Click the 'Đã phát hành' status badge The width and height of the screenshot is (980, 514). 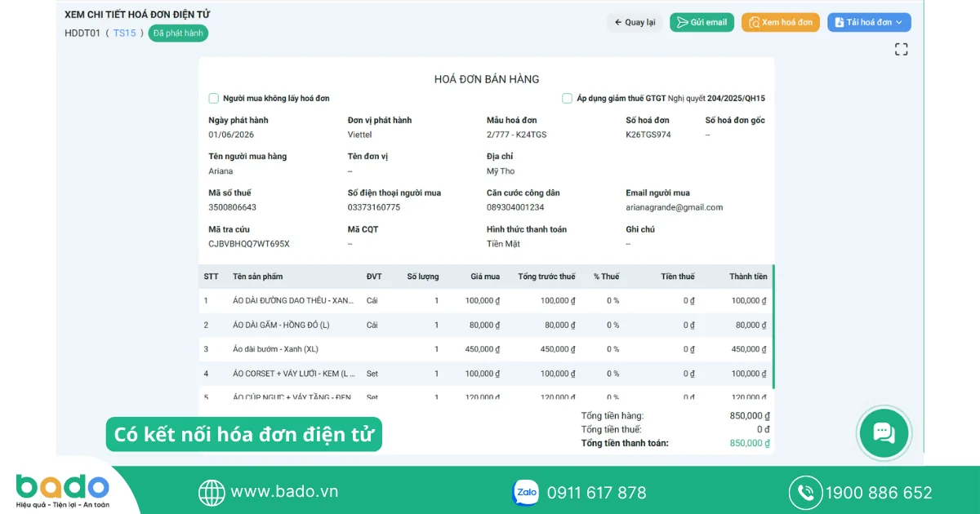point(178,33)
